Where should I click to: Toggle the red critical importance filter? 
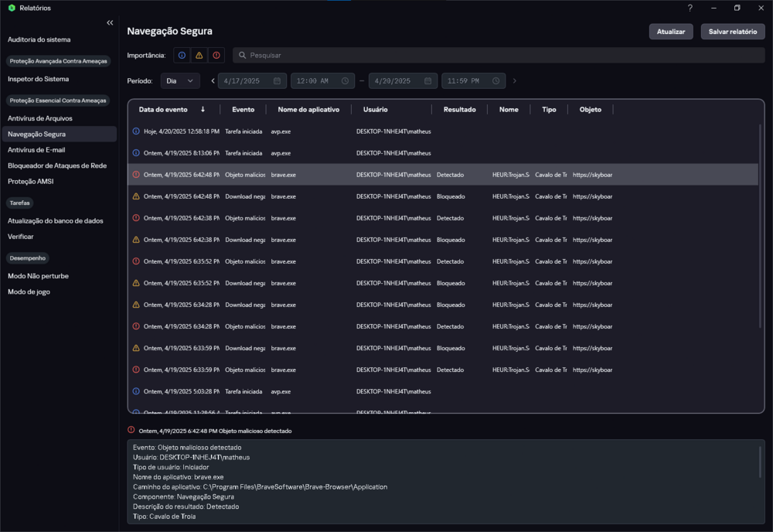[x=216, y=56]
